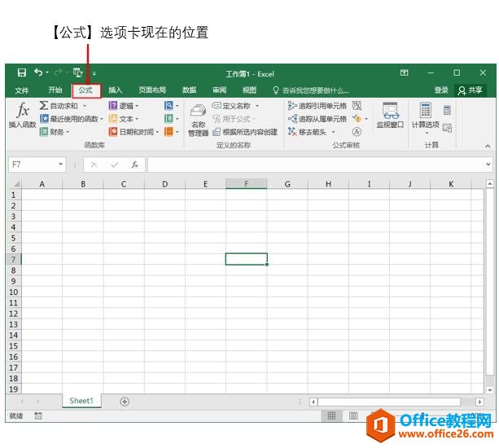Click the Error Checking icon
The height and width of the screenshot is (448, 499).
357,119
